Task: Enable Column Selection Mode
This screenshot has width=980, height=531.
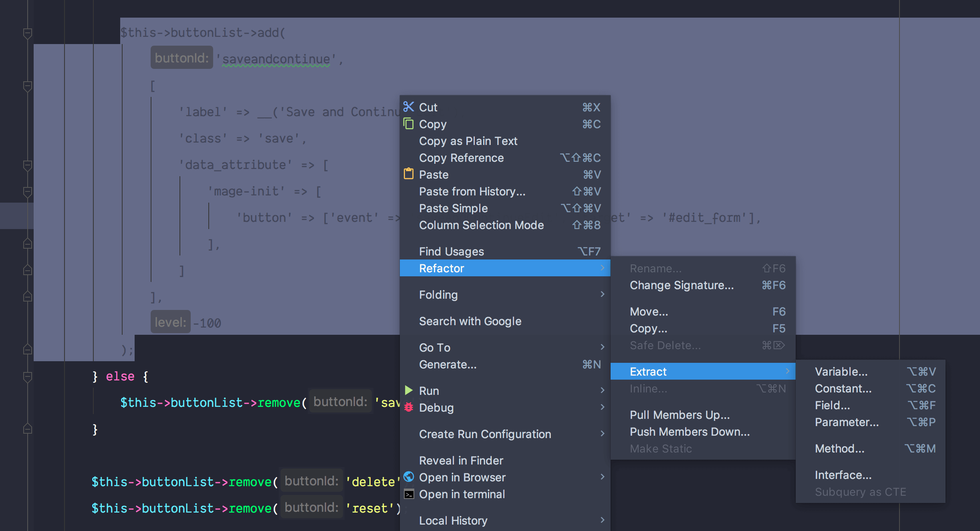Action: pos(505,225)
